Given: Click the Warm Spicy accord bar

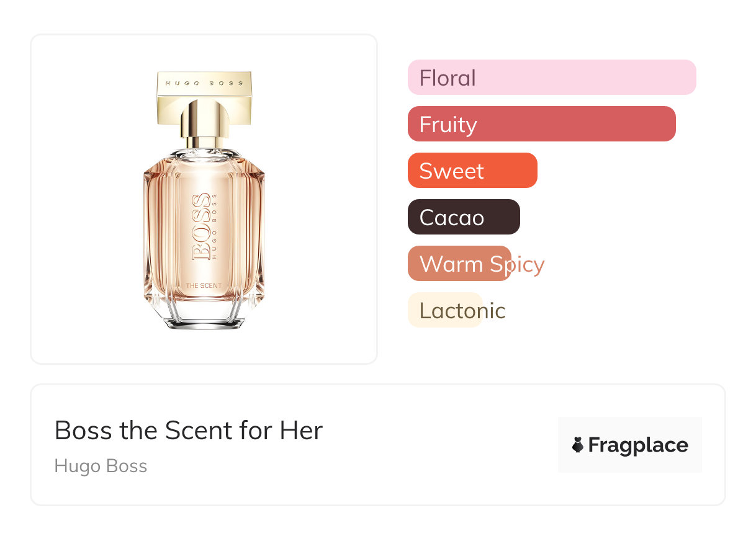Looking at the screenshot, I should [x=459, y=264].
